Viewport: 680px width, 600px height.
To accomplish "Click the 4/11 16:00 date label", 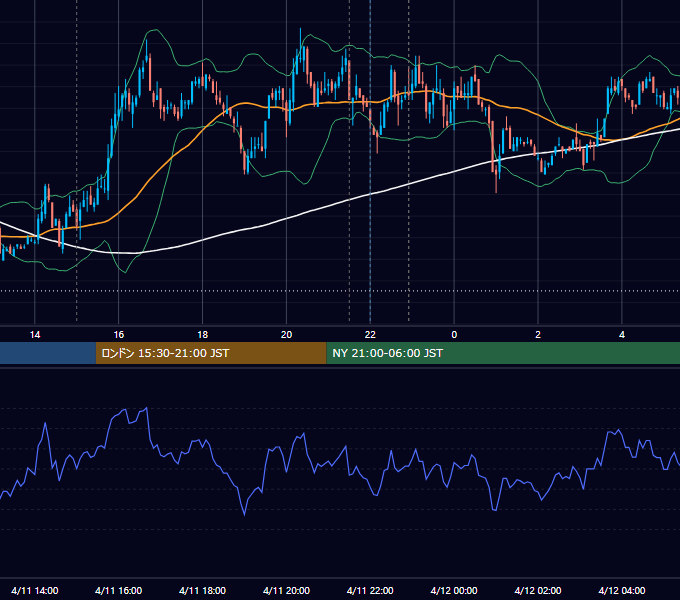I will click(118, 590).
